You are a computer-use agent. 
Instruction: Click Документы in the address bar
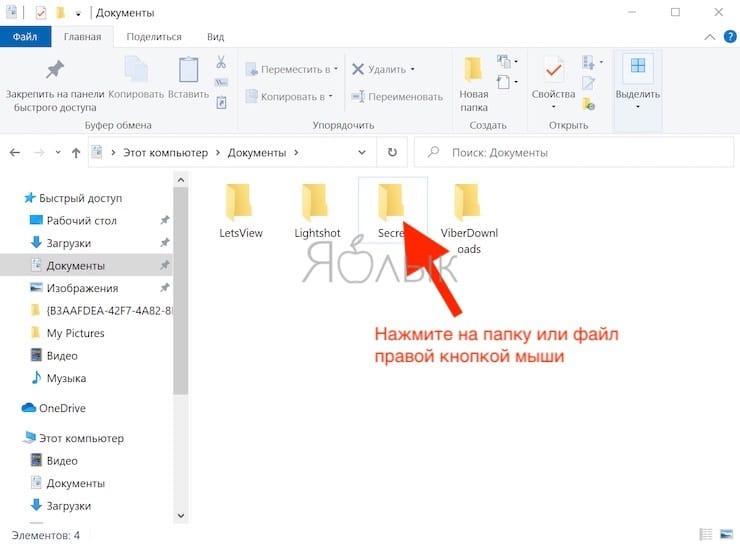point(257,152)
